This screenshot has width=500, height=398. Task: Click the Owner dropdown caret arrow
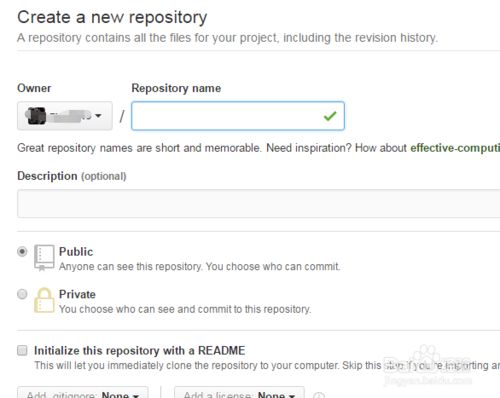click(x=98, y=116)
